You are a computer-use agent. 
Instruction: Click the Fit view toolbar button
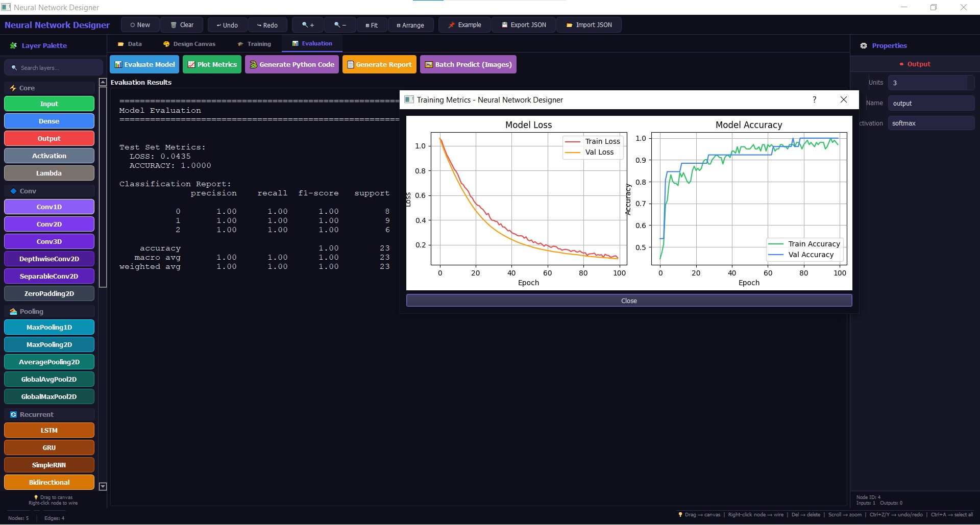tap(372, 25)
